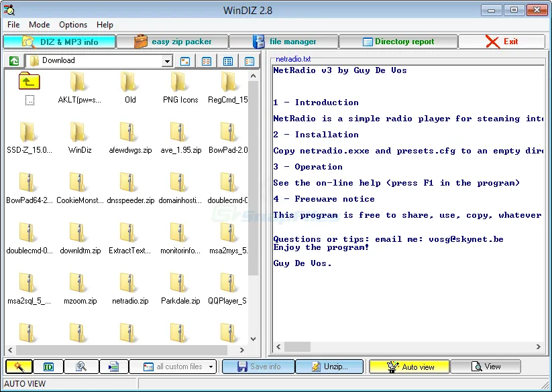552x392 pixels.
Task: Expand the Download folder dropdown
Action: [167, 61]
